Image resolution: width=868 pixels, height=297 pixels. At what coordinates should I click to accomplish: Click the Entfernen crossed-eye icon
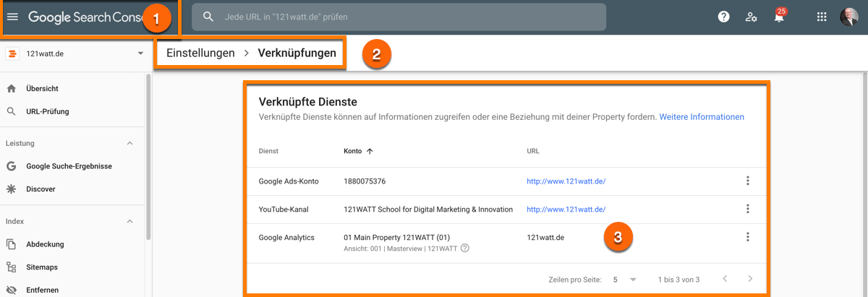click(11, 290)
